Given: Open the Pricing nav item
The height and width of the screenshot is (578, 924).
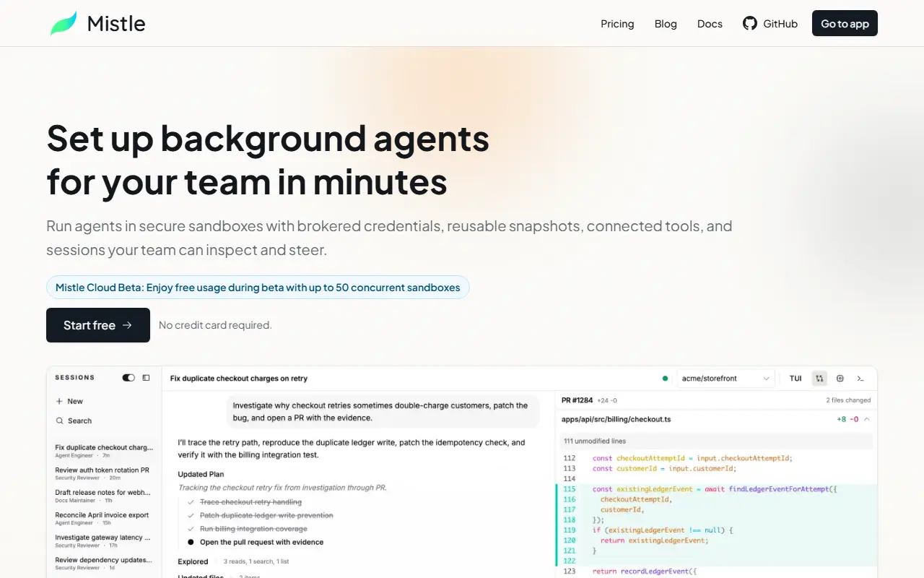Looking at the screenshot, I should [617, 24].
